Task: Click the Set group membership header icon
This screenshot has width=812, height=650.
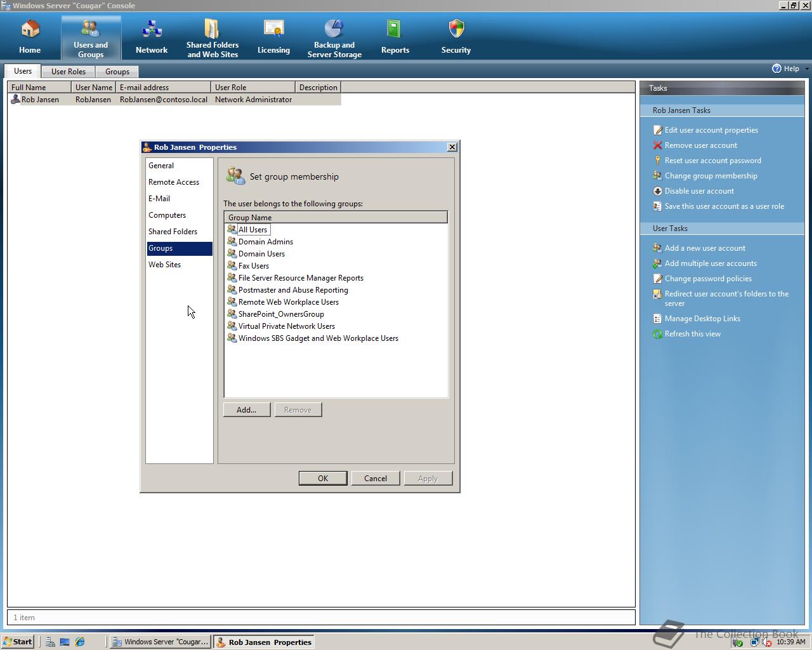Action: point(236,176)
